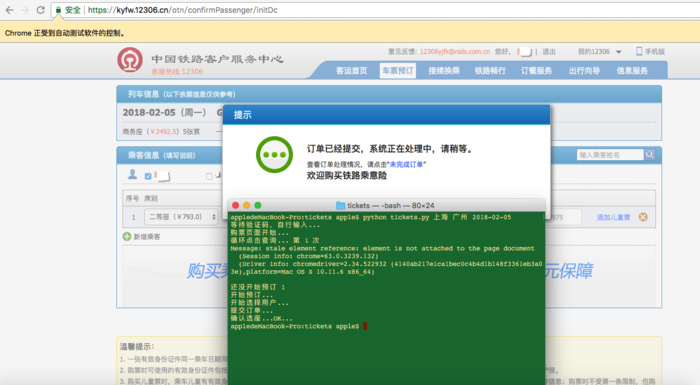Screen dimensions: 700x385
Task: Click the China Railway red logo
Action: (130, 60)
